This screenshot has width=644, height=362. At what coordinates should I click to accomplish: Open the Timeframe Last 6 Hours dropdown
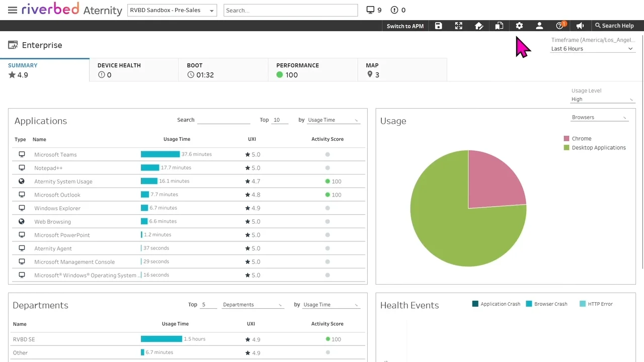point(592,49)
